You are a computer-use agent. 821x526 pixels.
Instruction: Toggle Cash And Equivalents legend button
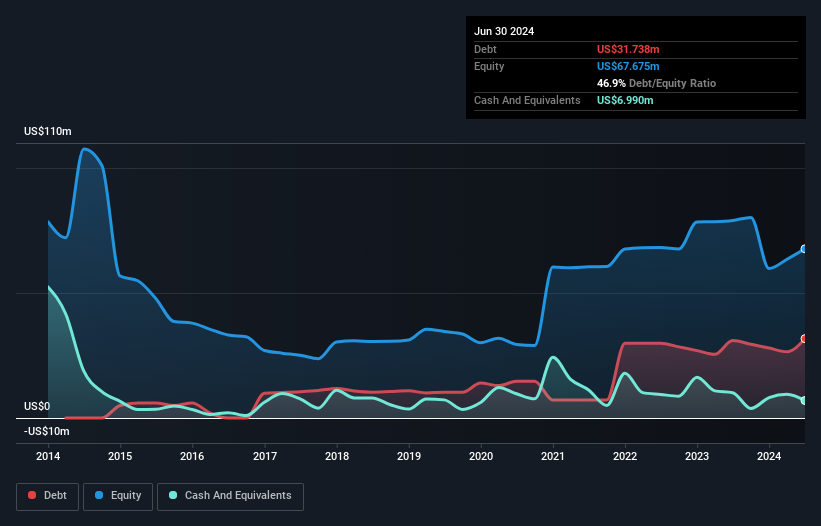230,496
